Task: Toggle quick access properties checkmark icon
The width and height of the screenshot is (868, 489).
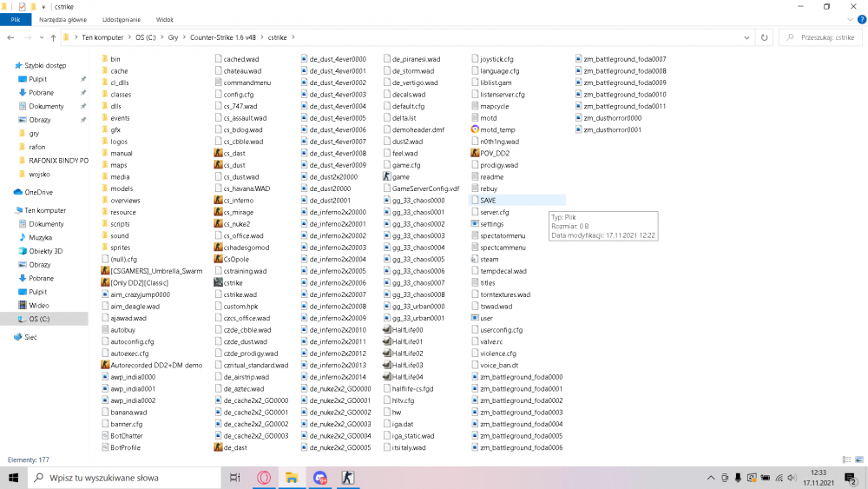Action: 22,7
